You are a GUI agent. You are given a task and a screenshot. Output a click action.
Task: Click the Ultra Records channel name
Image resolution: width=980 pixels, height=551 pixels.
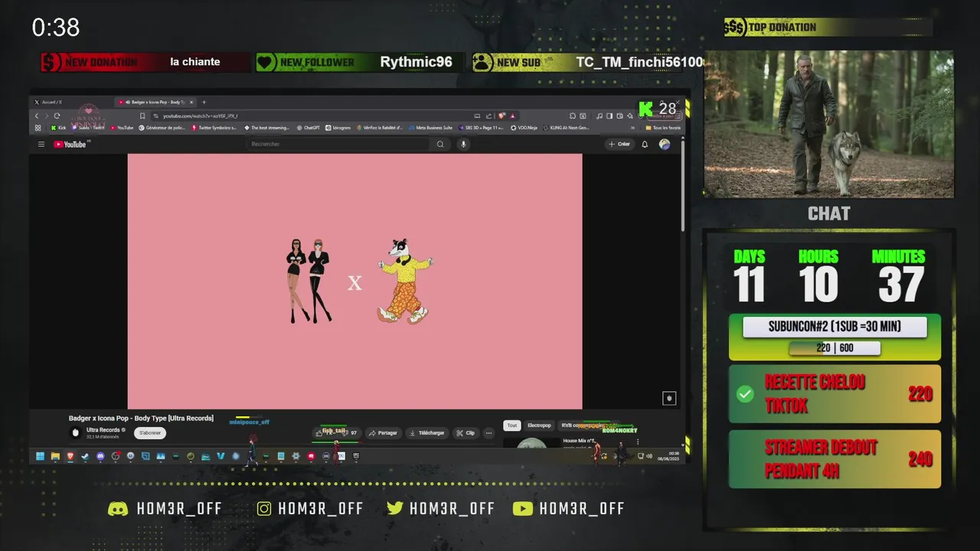point(103,430)
